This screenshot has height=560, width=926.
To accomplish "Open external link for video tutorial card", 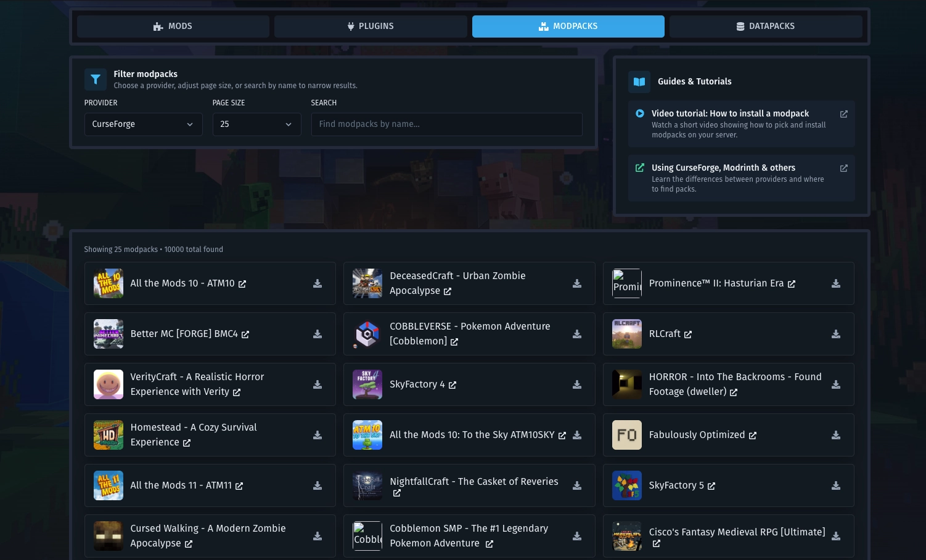I will click(844, 114).
